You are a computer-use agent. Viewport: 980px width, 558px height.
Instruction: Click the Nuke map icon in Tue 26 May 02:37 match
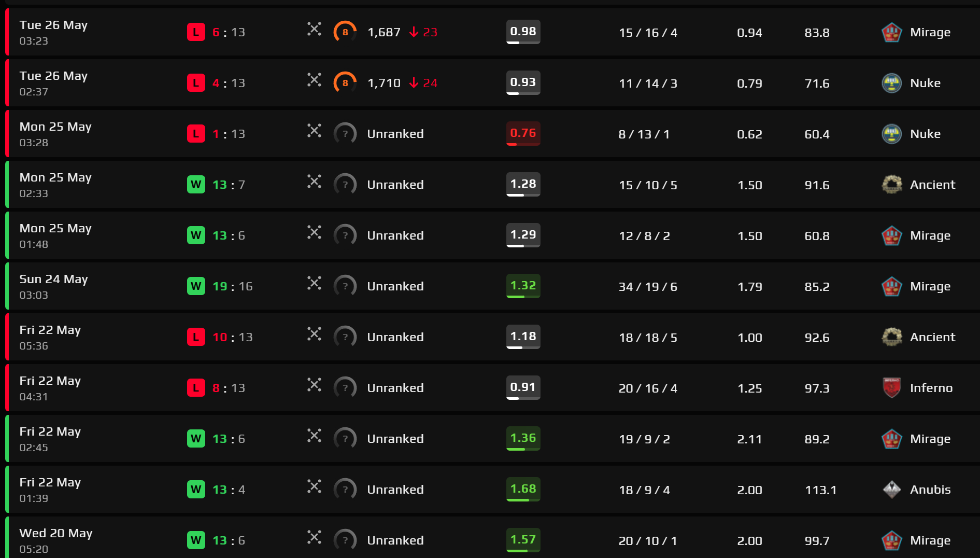tap(891, 83)
